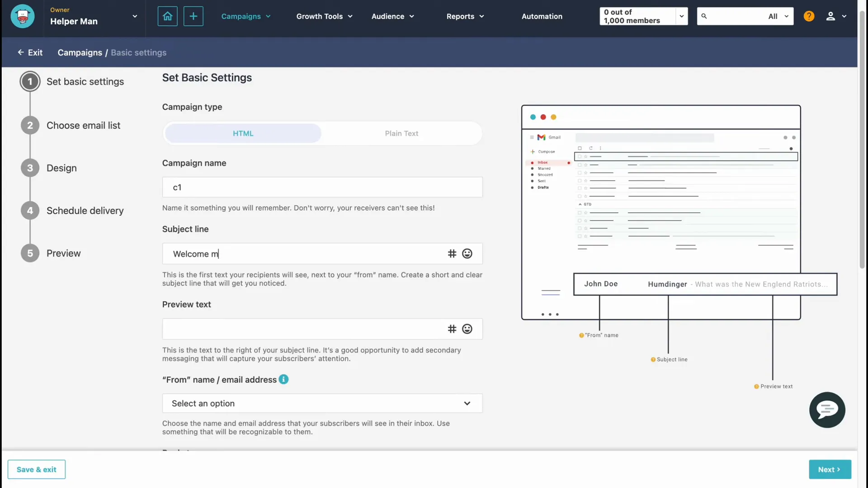
Task: Open emoji picker for Subject line
Action: coord(467,253)
